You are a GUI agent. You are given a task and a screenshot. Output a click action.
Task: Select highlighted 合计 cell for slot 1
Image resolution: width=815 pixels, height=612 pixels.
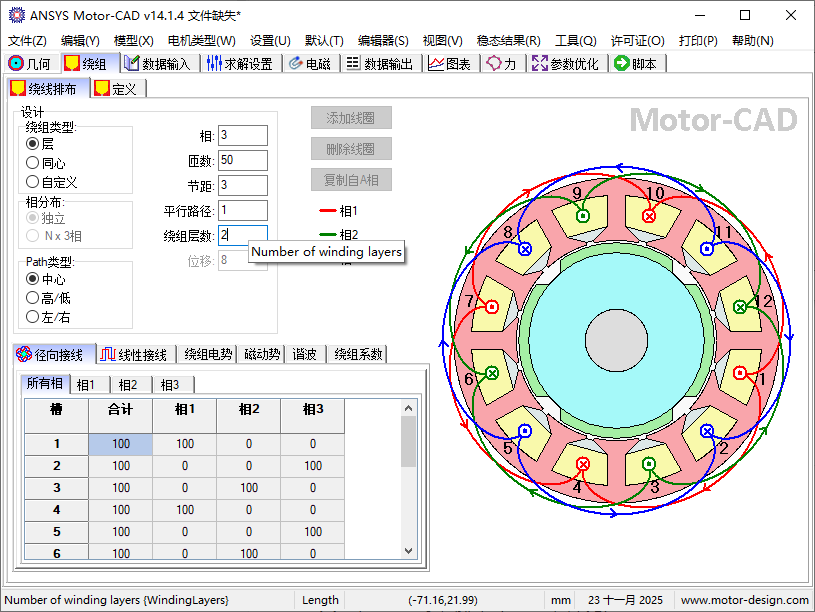[121, 444]
